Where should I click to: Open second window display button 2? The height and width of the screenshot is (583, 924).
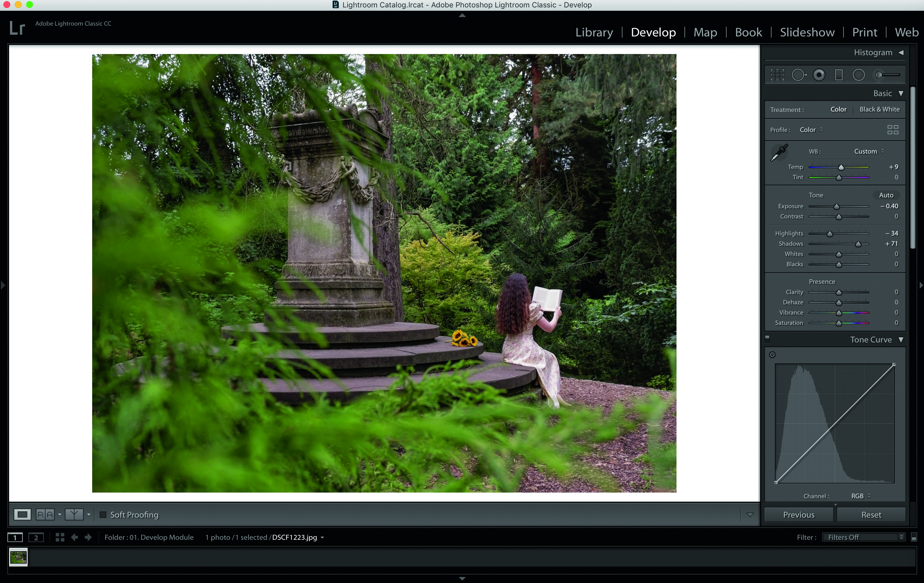click(36, 537)
